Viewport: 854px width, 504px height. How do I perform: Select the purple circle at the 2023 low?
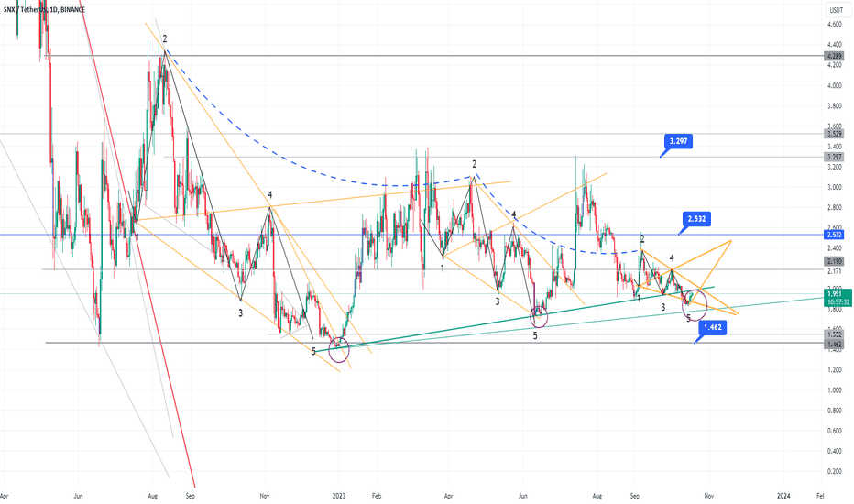[x=339, y=350]
